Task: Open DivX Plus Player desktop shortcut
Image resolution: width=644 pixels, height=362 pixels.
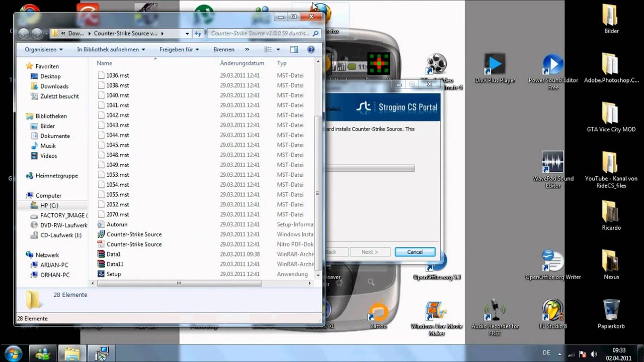Action: 495,69
